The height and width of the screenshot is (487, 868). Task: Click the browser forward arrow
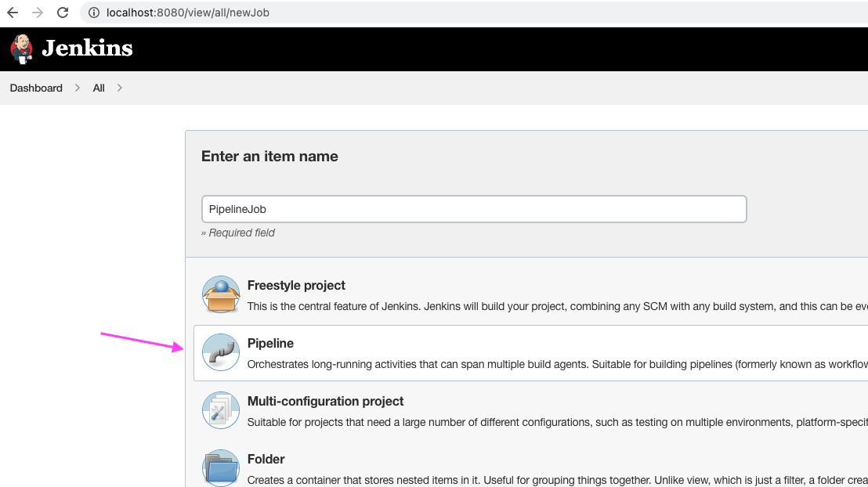pyautogui.click(x=37, y=13)
